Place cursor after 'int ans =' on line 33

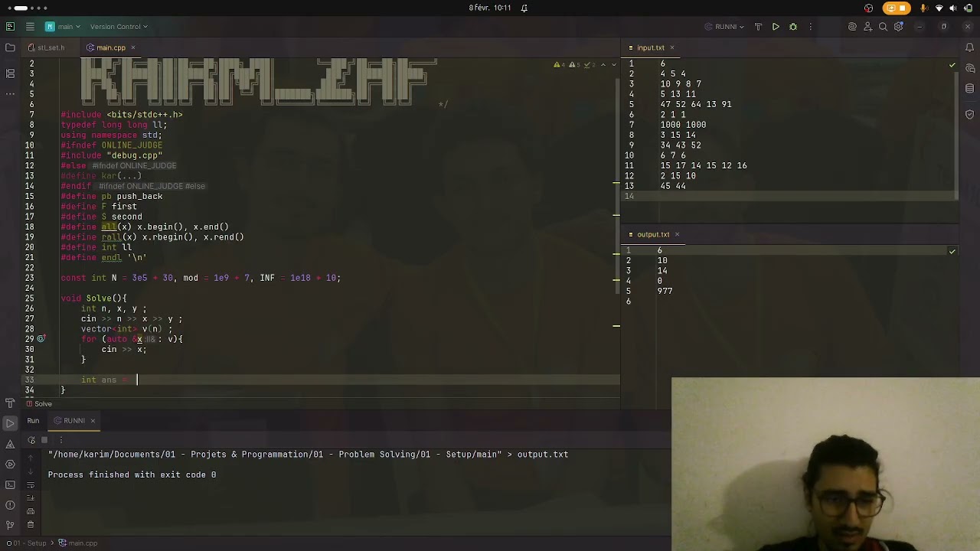137,380
